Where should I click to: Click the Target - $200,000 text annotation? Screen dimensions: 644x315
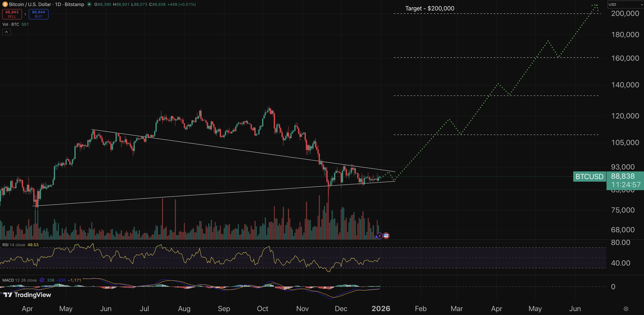point(430,8)
